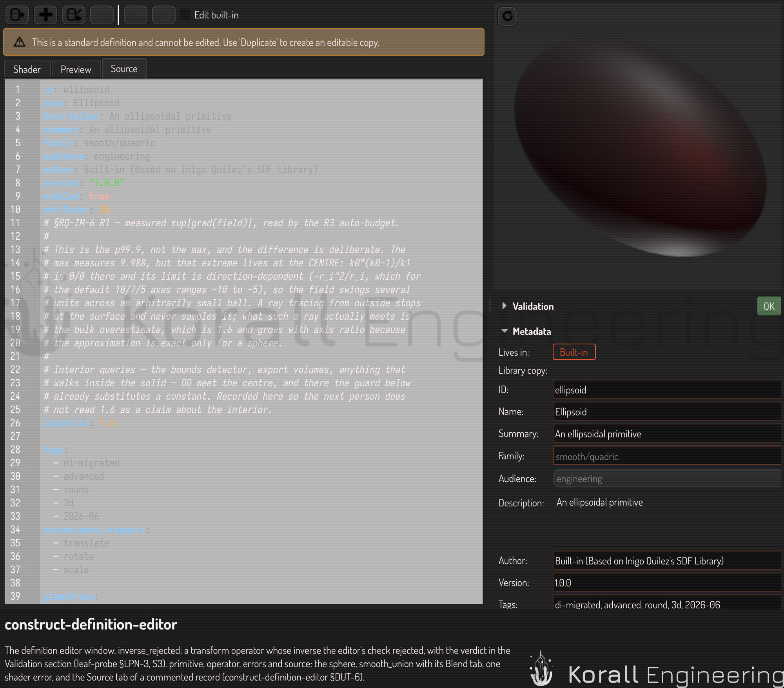Click '- translate' on line 35
The image size is (784, 688).
click(x=82, y=543)
